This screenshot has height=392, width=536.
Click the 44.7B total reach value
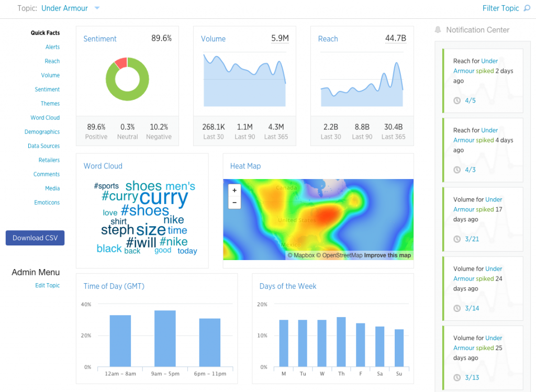click(396, 38)
